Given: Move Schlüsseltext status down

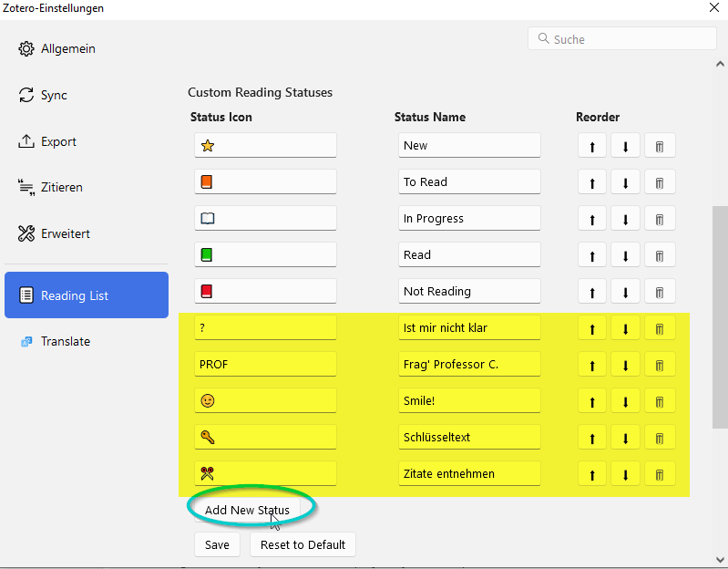Looking at the screenshot, I should click(x=625, y=438).
